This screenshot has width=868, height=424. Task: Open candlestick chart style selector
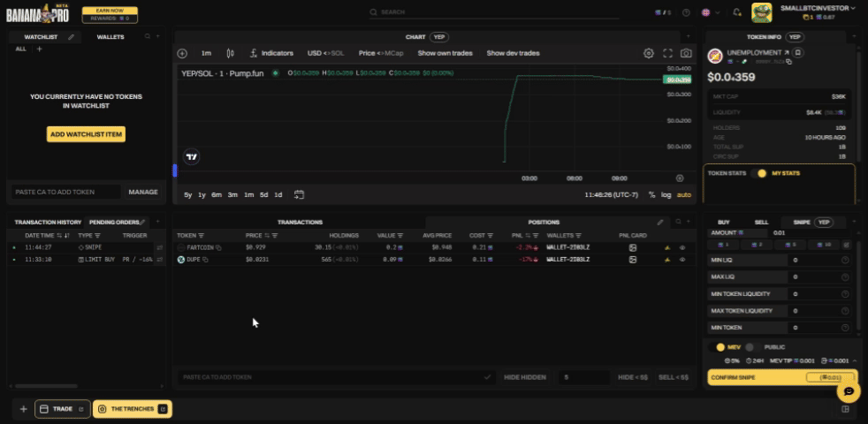tap(231, 53)
